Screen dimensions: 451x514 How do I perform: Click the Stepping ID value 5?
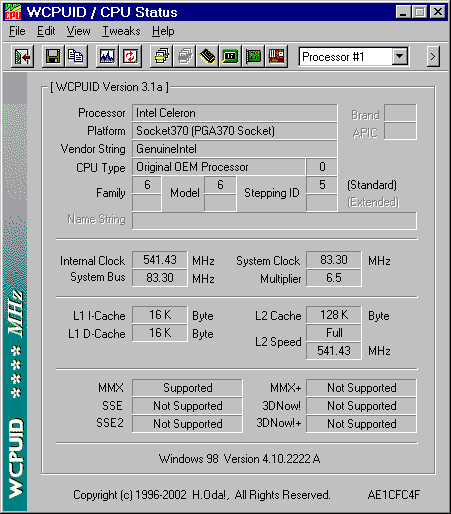click(322, 185)
